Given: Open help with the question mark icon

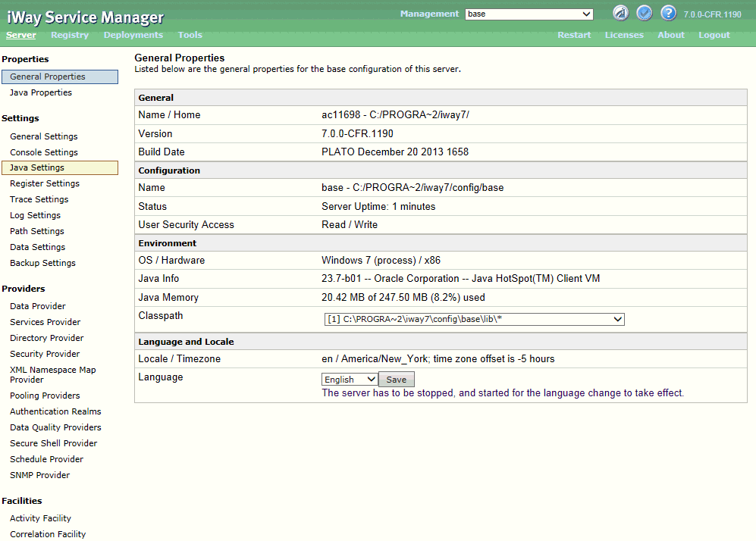Looking at the screenshot, I should coord(668,13).
